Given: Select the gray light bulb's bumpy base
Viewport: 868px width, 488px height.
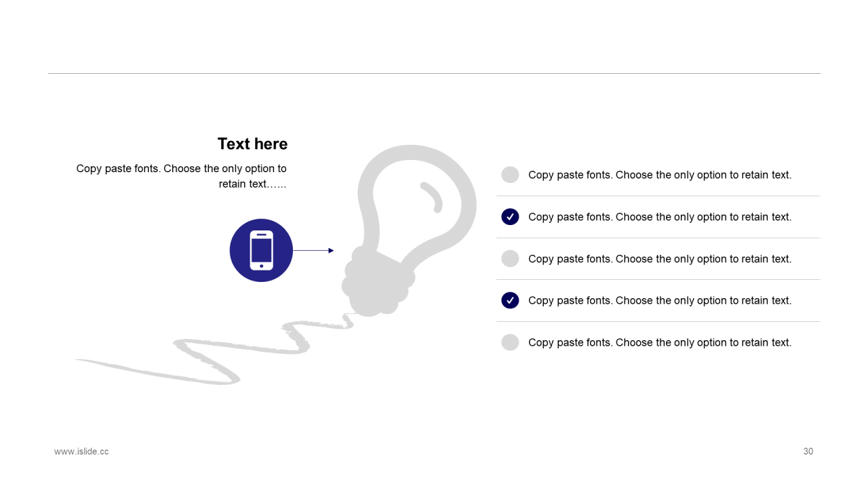Looking at the screenshot, I should point(378,283).
